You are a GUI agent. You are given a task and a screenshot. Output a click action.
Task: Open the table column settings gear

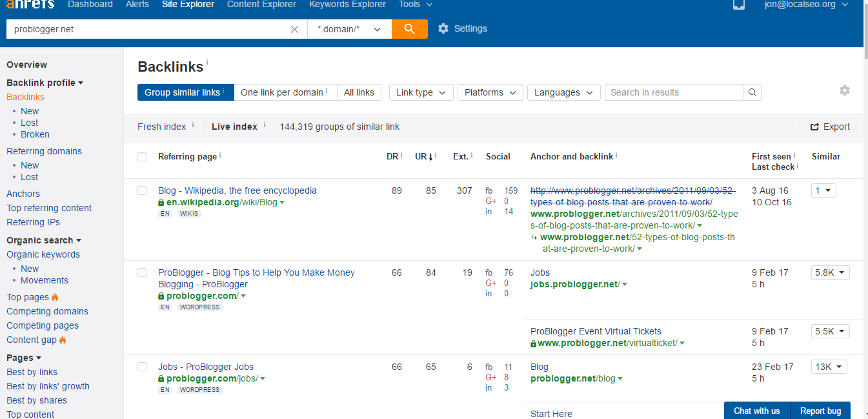coord(845,91)
